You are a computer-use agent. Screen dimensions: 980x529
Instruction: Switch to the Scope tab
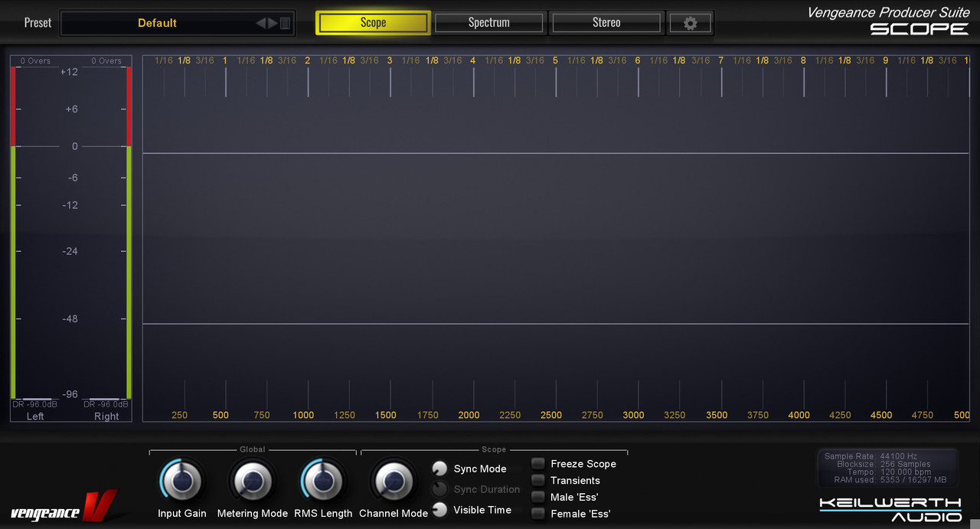(373, 23)
